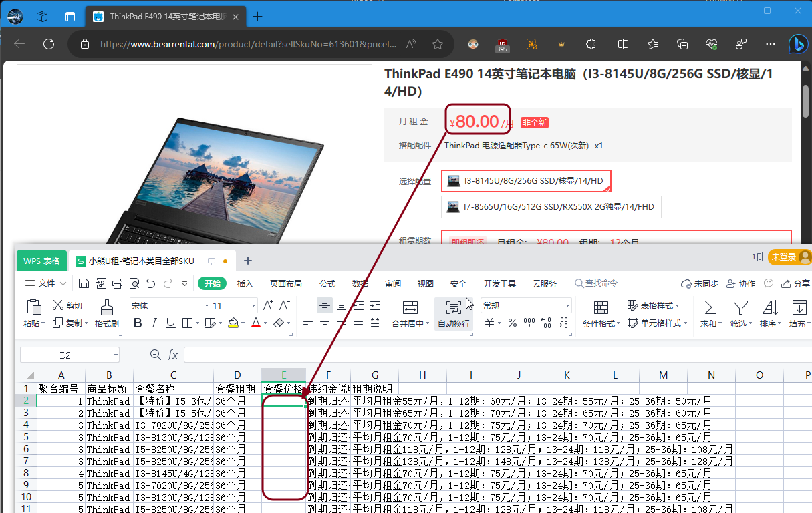The image size is (812, 513).
Task: Expand Cell Style (单元格样式) dropdown
Action: pos(686,323)
